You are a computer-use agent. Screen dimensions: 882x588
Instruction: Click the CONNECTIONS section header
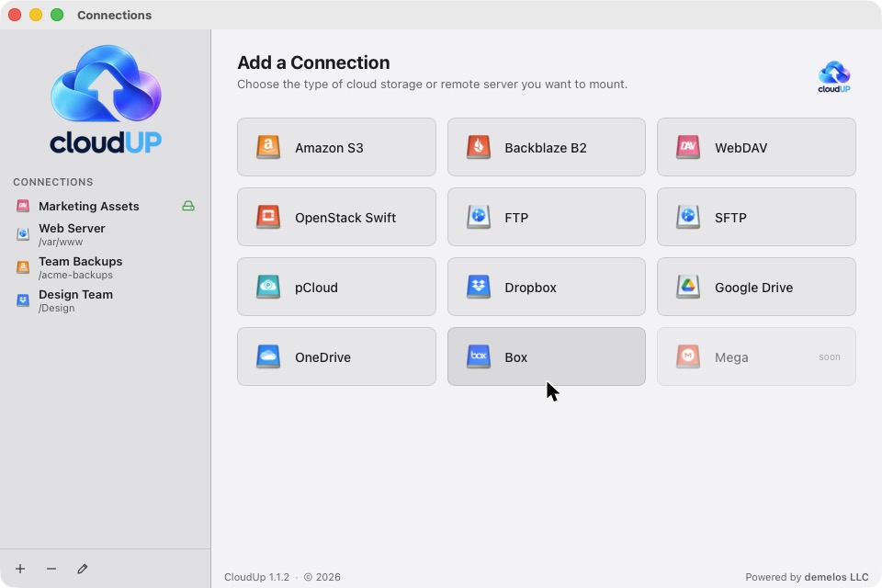(x=53, y=182)
